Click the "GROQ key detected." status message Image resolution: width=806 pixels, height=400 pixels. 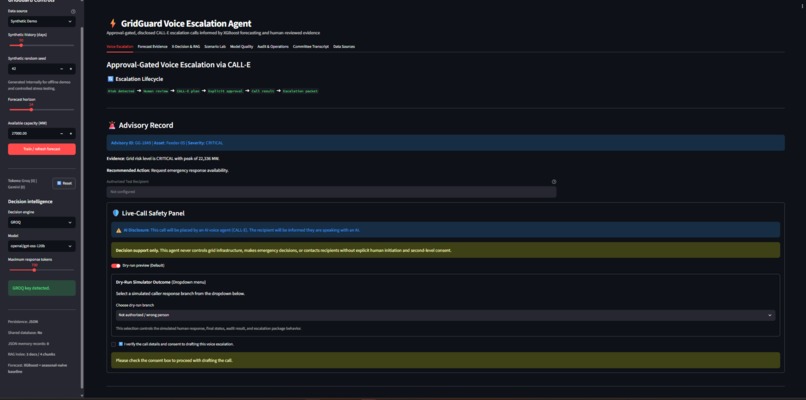point(42,288)
